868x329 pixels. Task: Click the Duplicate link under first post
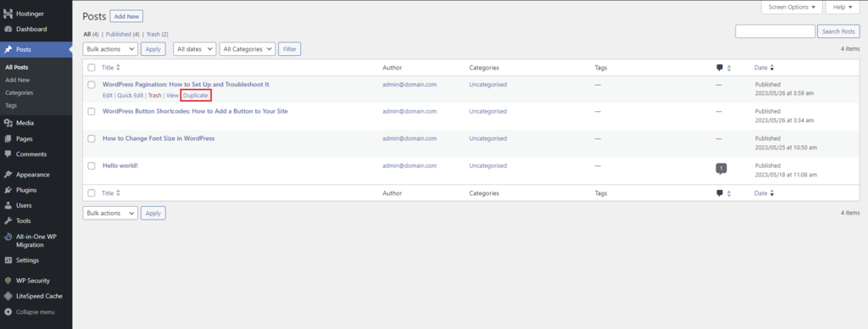196,95
